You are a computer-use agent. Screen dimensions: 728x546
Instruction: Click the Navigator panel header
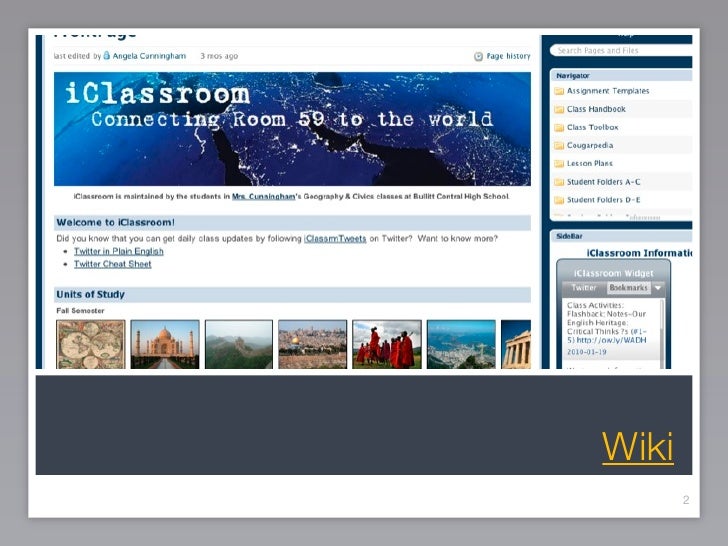tap(621, 75)
